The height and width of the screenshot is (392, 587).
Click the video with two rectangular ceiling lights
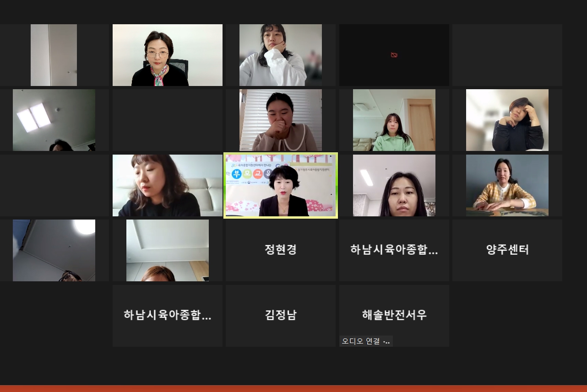click(x=54, y=120)
